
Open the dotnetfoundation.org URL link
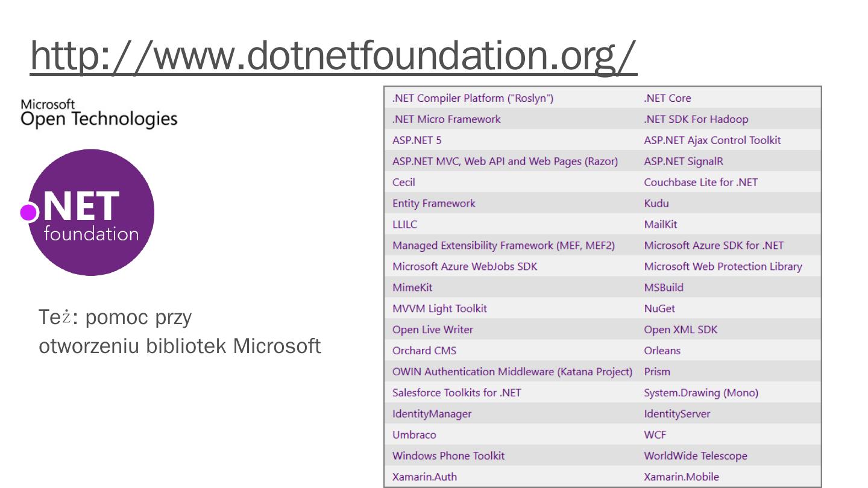click(333, 55)
